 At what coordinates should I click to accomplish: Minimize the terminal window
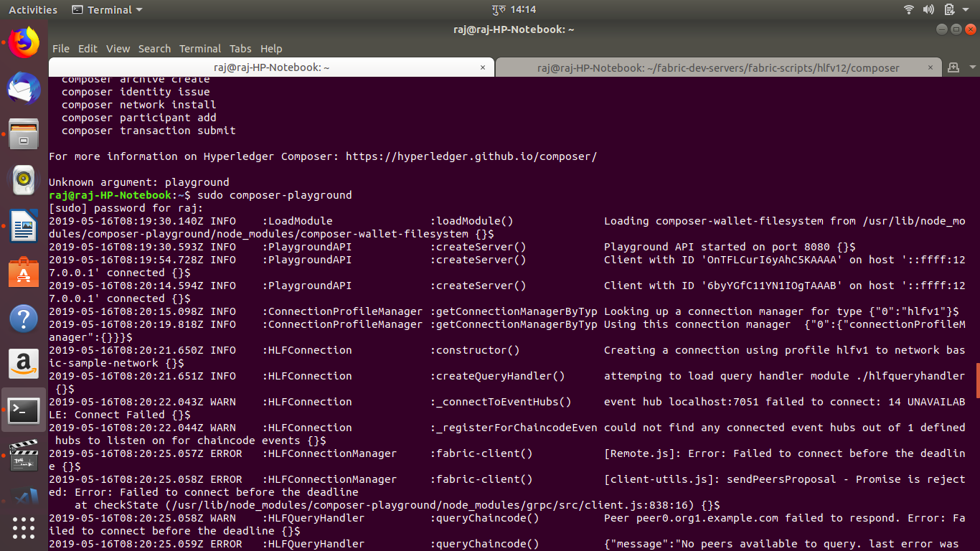941,29
